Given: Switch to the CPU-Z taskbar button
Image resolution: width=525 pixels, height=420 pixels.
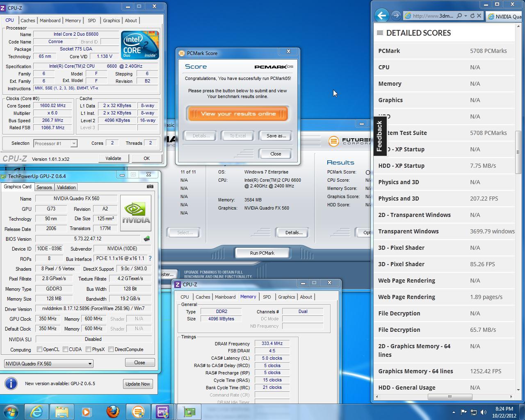Looking at the screenshot, I should click(163, 412).
